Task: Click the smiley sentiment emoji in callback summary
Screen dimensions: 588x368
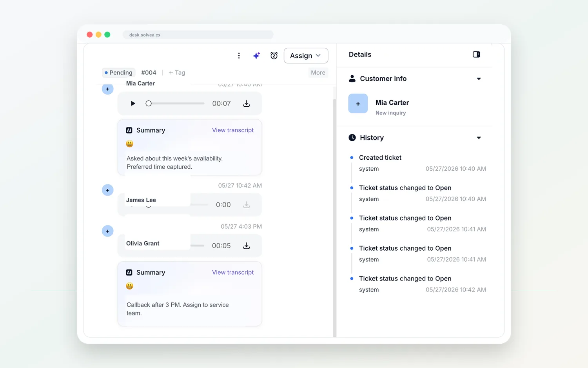Action: [x=130, y=286]
